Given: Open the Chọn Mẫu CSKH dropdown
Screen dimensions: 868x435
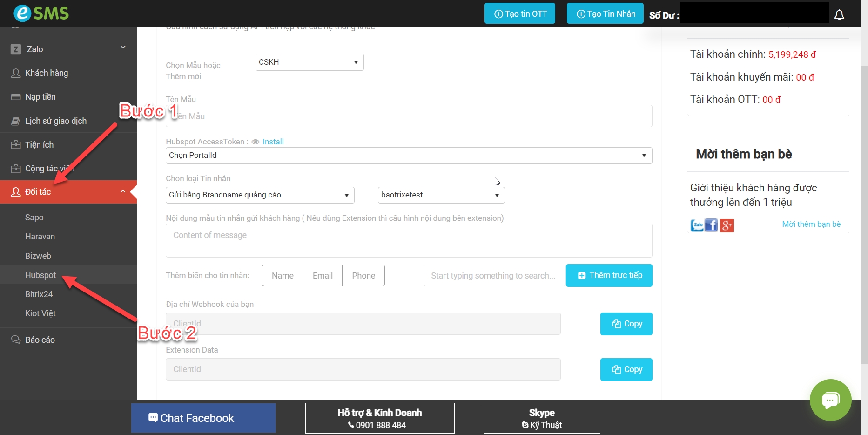Looking at the screenshot, I should point(309,62).
